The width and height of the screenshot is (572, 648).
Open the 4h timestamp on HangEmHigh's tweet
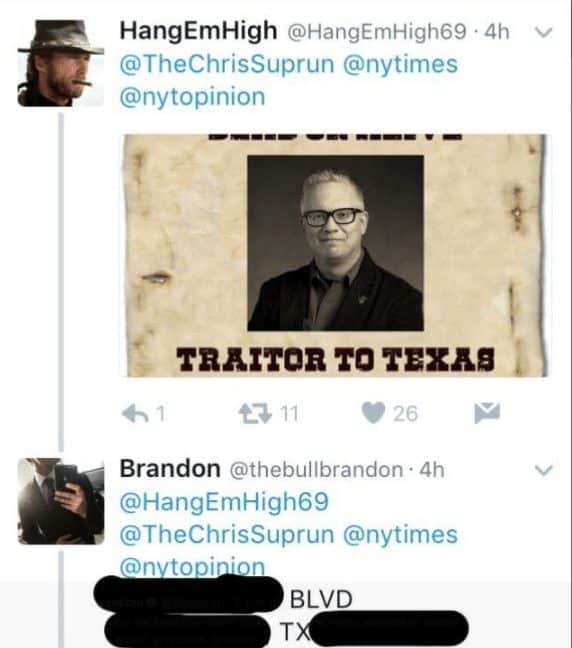(x=496, y=32)
